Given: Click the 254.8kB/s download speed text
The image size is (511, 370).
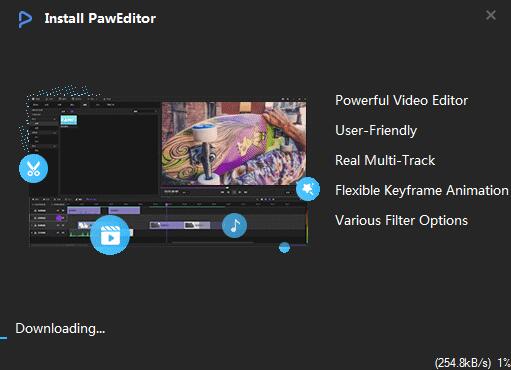Looking at the screenshot, I should 463,363.
